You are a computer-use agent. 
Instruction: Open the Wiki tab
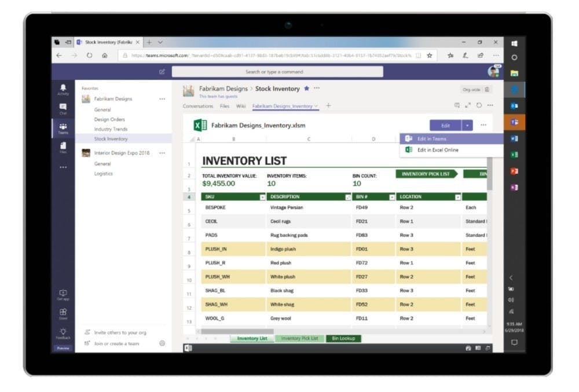[x=241, y=106]
